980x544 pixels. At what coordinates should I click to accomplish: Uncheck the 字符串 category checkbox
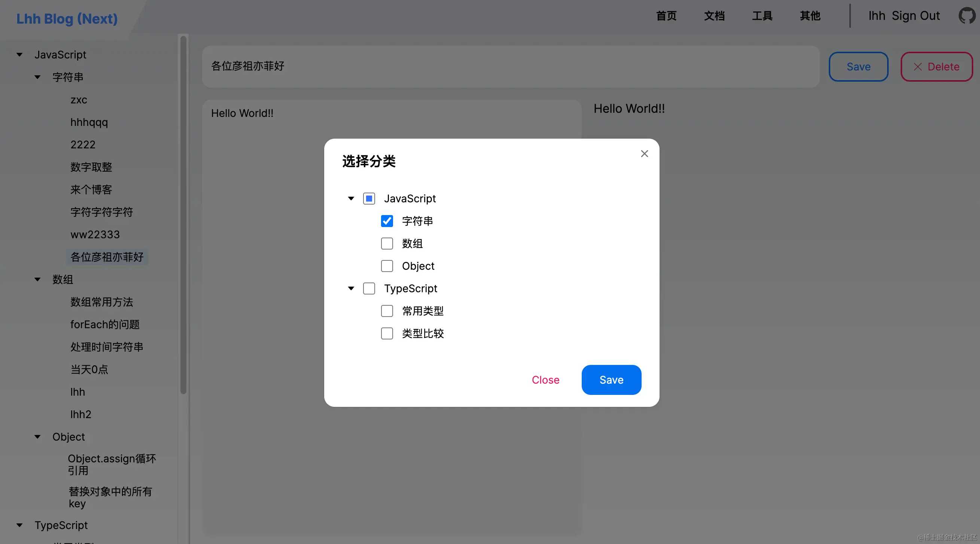coord(387,221)
